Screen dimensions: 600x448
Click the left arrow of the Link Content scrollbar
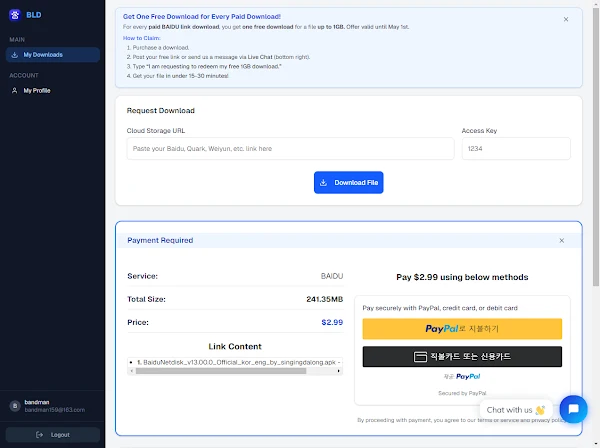click(132, 371)
